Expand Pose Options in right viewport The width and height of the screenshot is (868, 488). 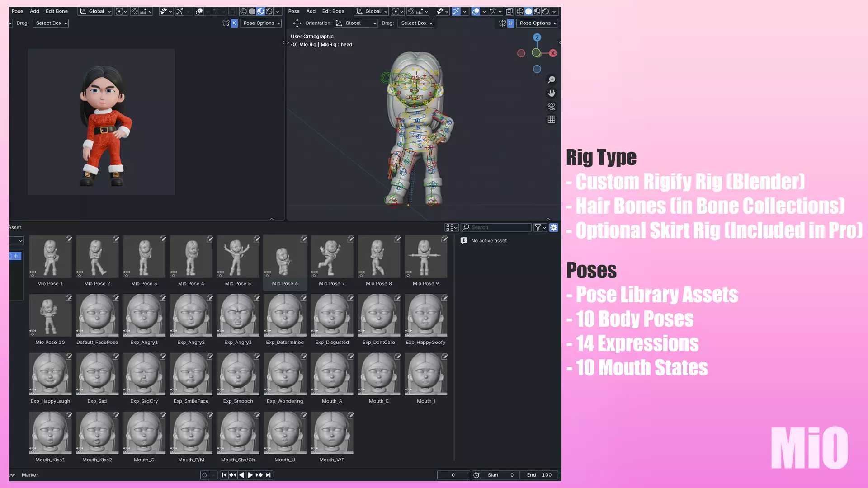[x=537, y=23]
